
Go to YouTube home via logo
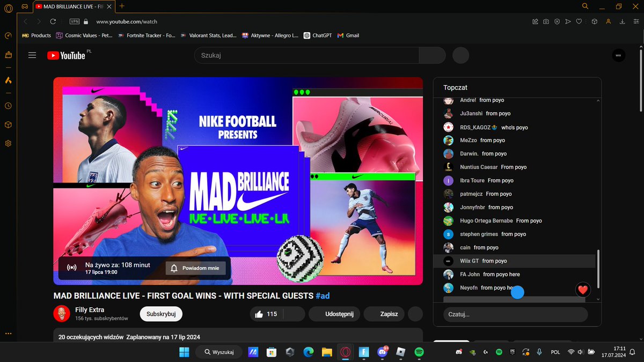66,55
